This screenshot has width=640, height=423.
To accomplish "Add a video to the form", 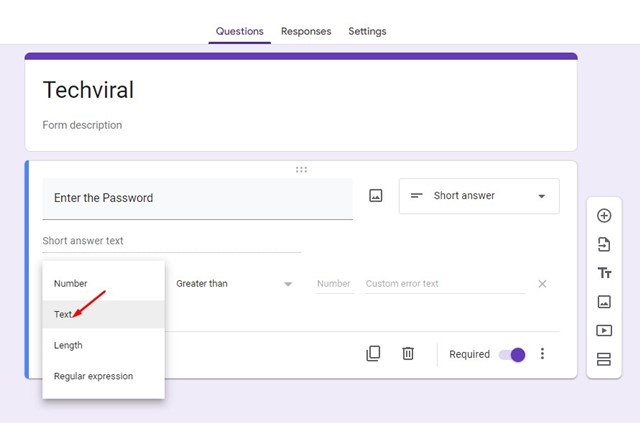I will (603, 330).
